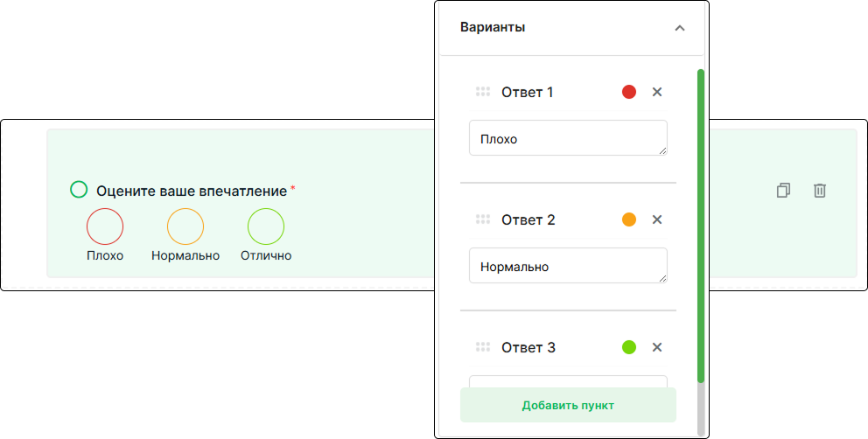The image size is (868, 439).
Task: Click the Варианты panel header title
Action: coord(493,27)
